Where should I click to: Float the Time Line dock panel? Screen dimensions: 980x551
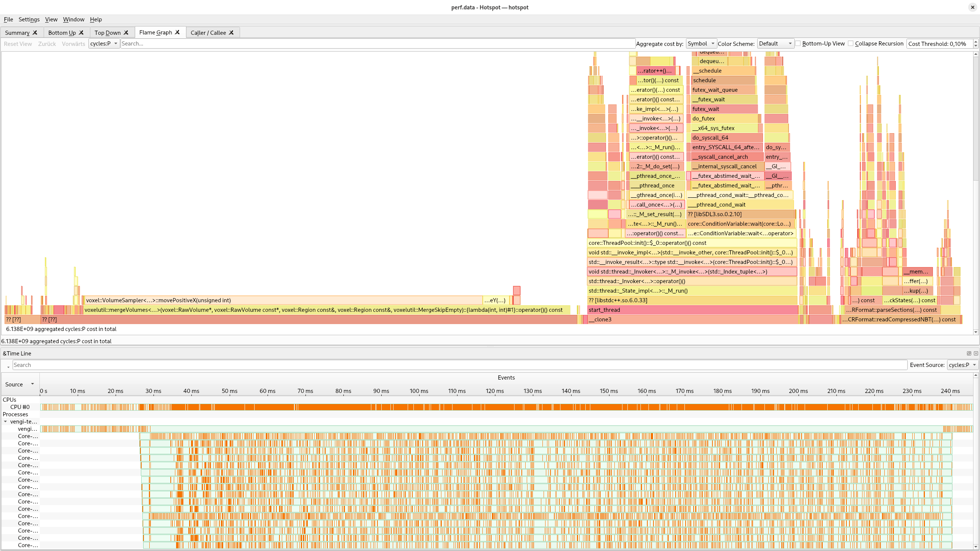pyautogui.click(x=969, y=353)
